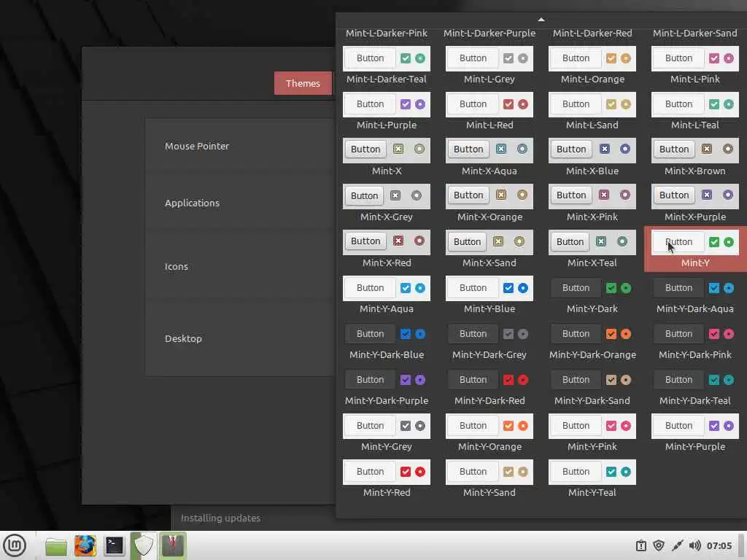Open the update shield tray icon
Image resolution: width=747 pixels, height=560 pixels.
(x=659, y=545)
